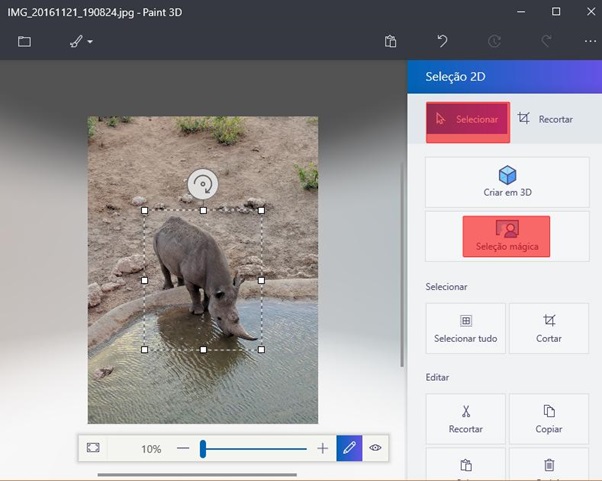
Task: Open the more options ellipsis menu
Action: coord(590,41)
